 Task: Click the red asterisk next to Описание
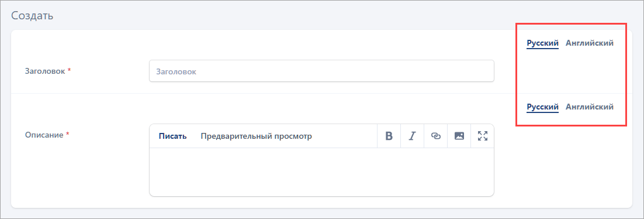pos(67,134)
